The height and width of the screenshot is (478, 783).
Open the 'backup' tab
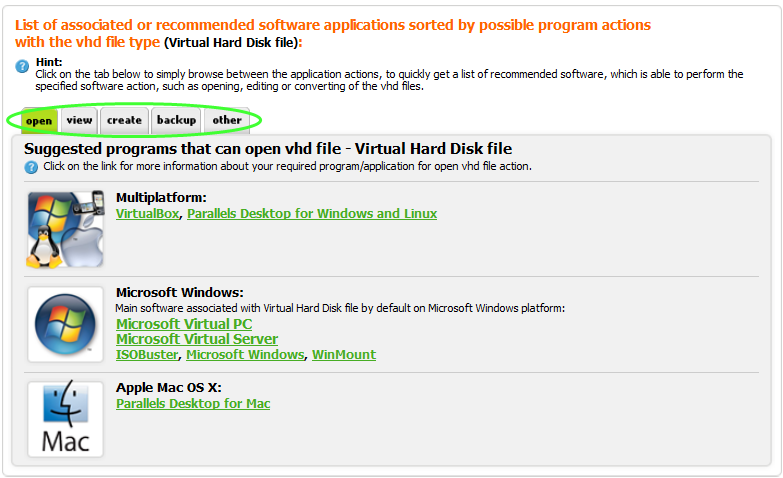pyautogui.click(x=176, y=120)
